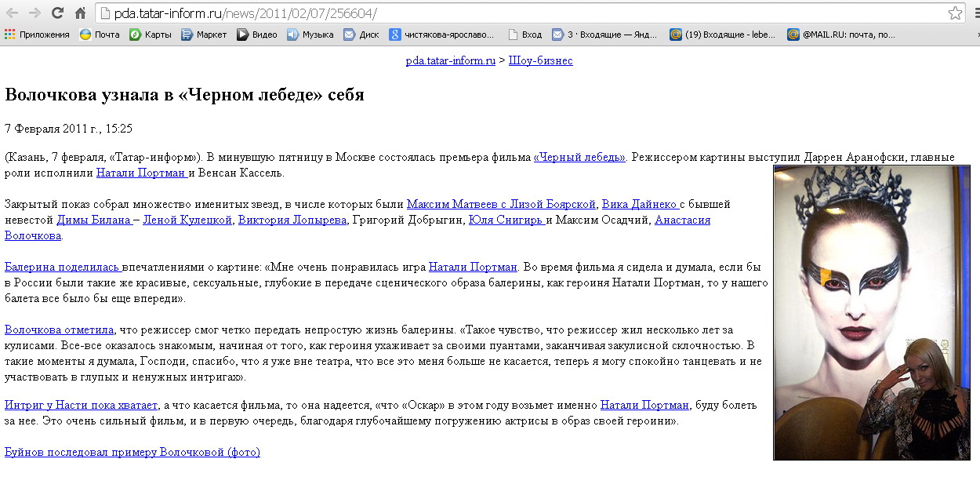Click the pda.tatar-inform.ru breadcrumb link
This screenshot has height=488, width=980.
tap(450, 60)
